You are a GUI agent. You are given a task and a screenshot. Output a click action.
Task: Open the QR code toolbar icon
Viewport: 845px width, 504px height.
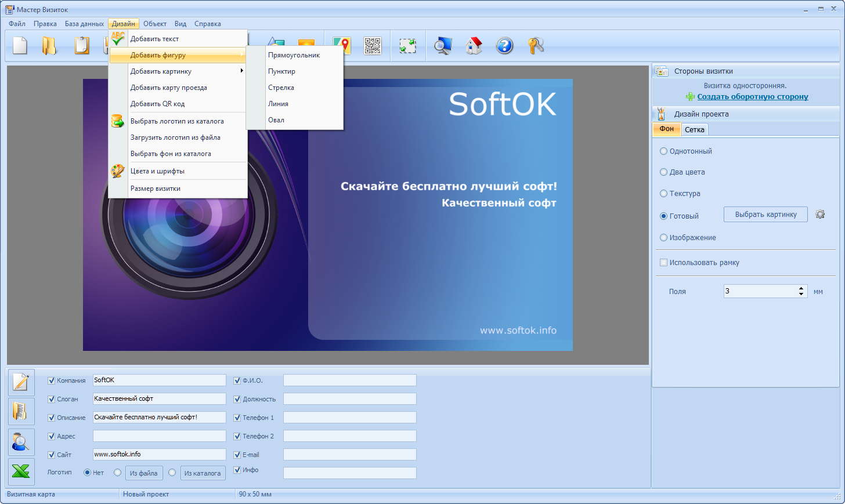tap(373, 46)
